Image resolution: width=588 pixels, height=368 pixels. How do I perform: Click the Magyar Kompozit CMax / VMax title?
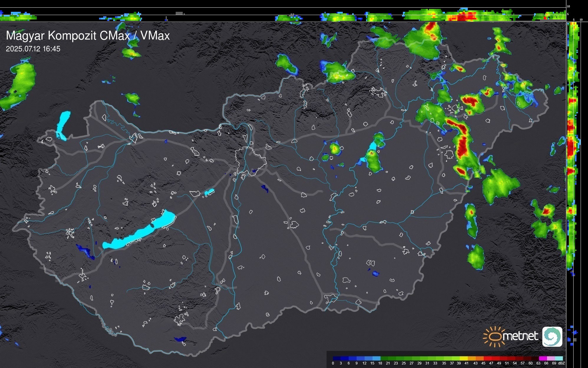(88, 36)
